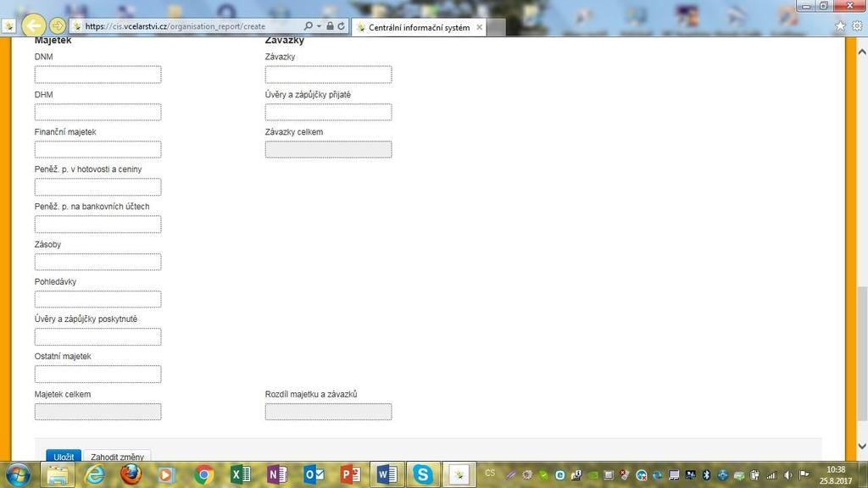
Task: Save the form with Uložit button
Action: click(64, 456)
